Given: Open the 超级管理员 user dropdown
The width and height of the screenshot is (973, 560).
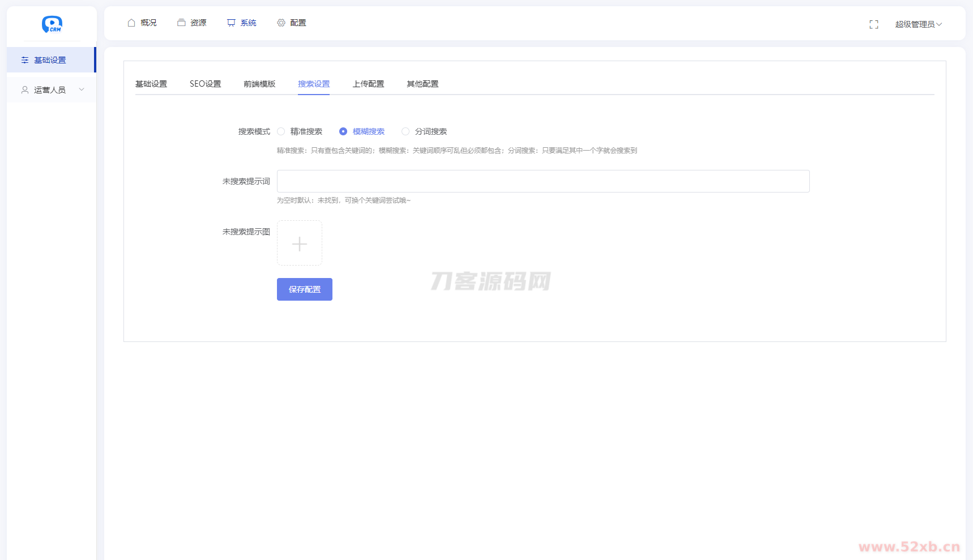Looking at the screenshot, I should (x=918, y=24).
